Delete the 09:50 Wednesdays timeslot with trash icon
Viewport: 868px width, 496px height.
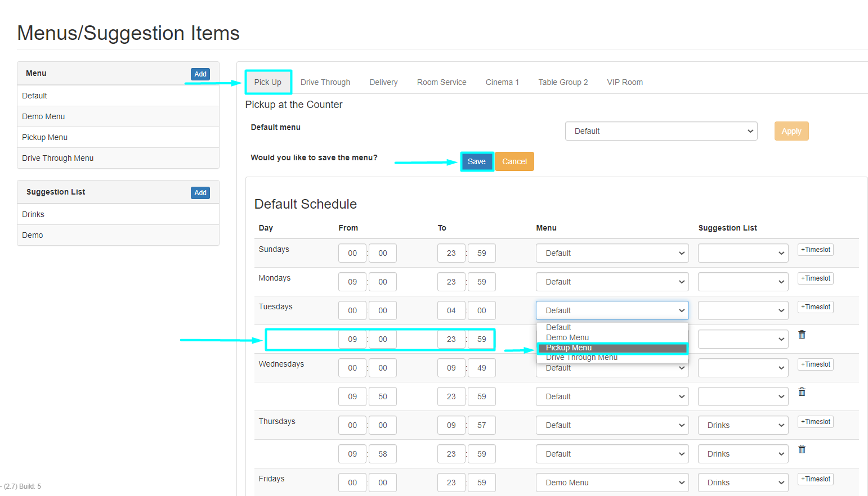pyautogui.click(x=802, y=392)
